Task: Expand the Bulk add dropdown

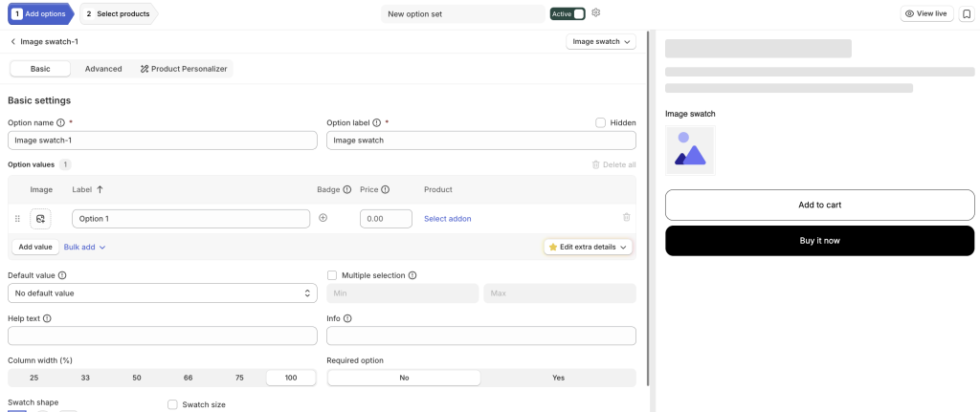Action: [85, 248]
